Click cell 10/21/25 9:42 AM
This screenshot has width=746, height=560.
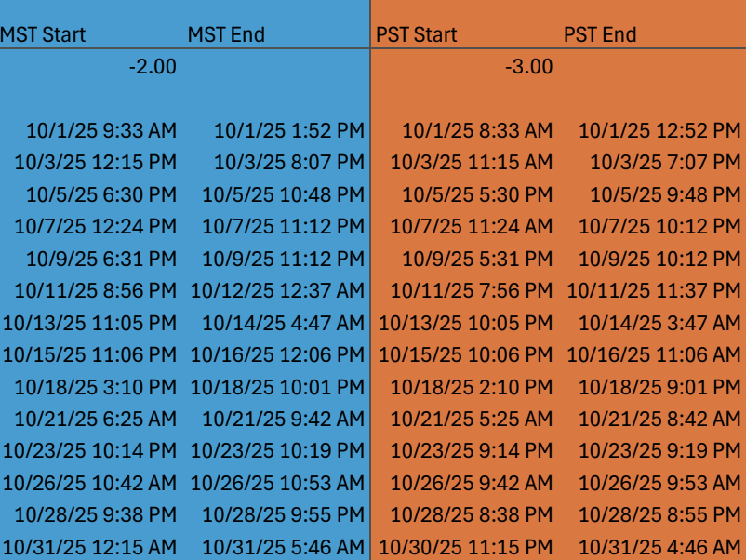pyautogui.click(x=276, y=420)
